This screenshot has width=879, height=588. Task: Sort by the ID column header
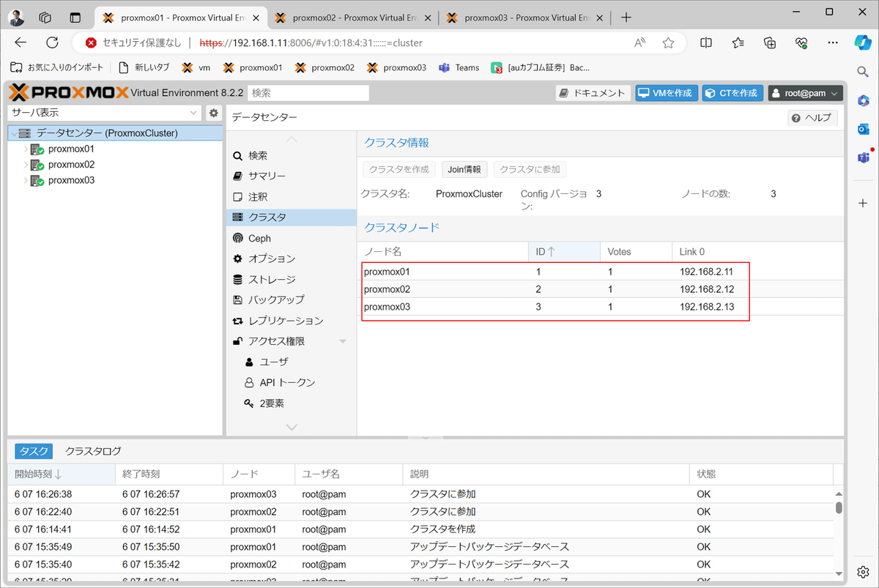pos(564,252)
